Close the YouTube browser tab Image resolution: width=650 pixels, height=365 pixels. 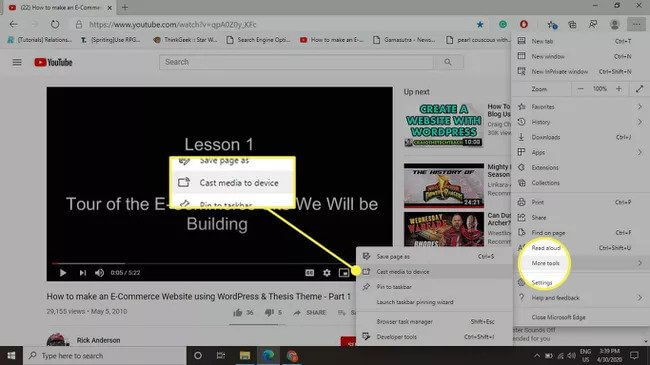(109, 7)
